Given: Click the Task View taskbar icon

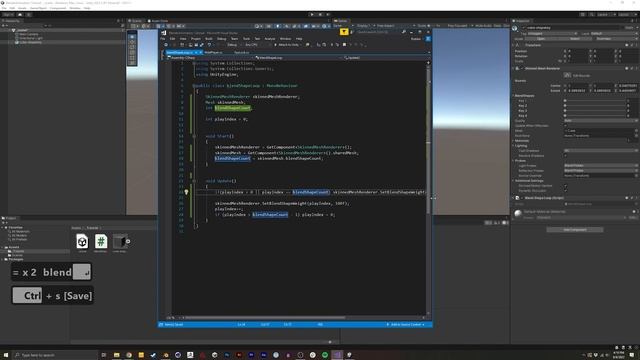Looking at the screenshot, I should pos(104,355).
